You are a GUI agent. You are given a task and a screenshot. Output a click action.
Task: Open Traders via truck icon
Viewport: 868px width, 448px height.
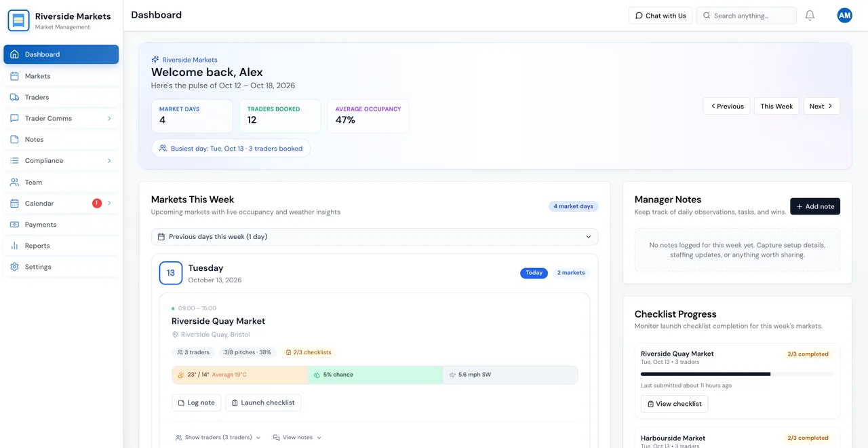click(x=14, y=97)
